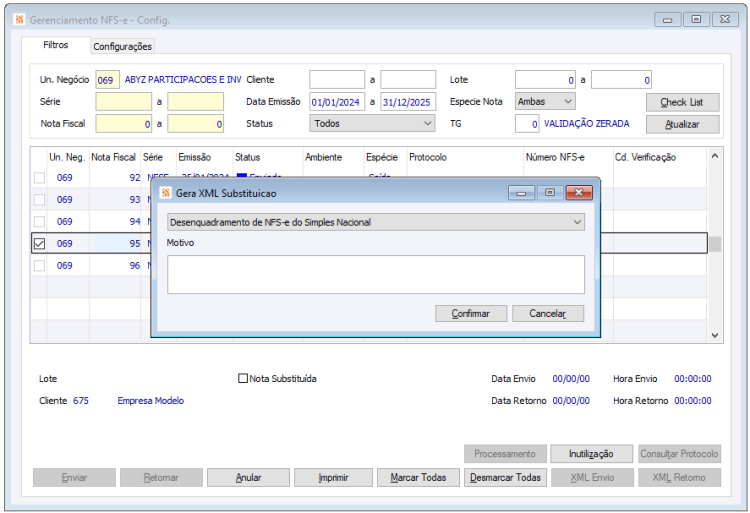750x513 pixels.
Task: Click into the Motivo text area
Action: 376,274
